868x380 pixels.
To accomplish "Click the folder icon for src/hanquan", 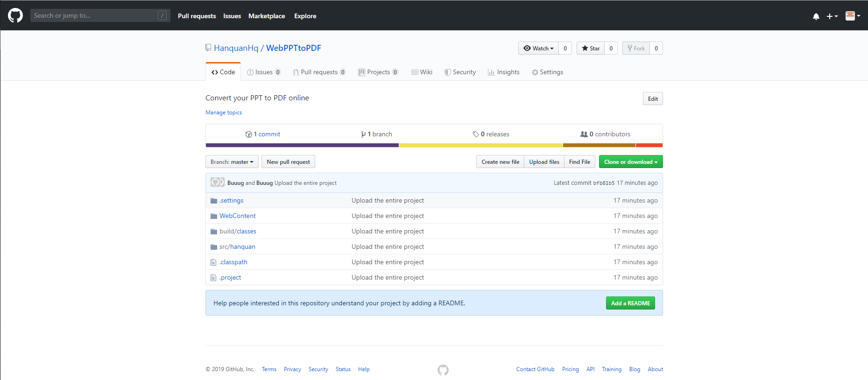I will pos(214,247).
